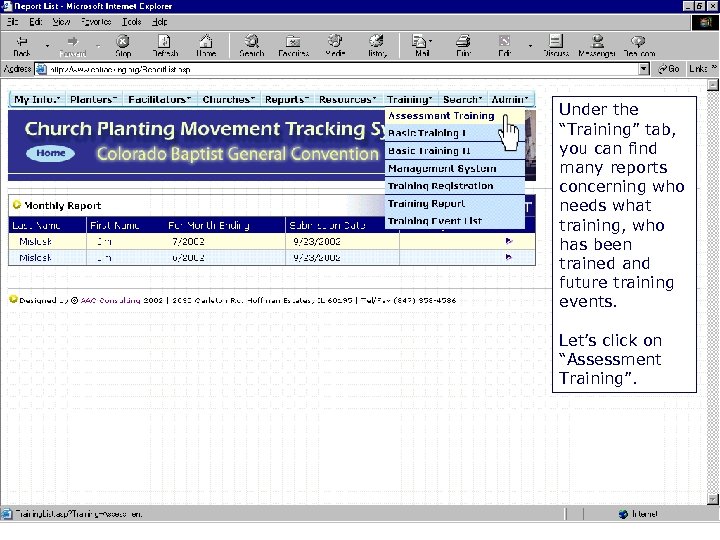Viewport: 720px width, 540px height.
Task: Click the Submission Date column header
Action: [x=327, y=225]
